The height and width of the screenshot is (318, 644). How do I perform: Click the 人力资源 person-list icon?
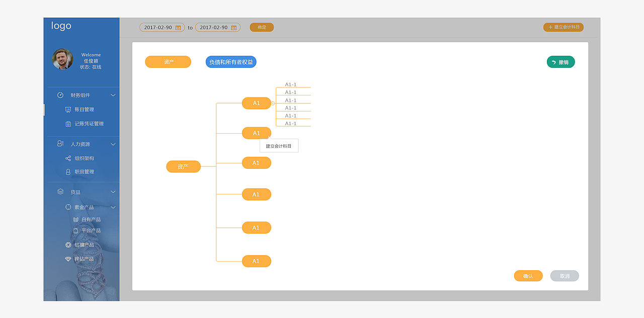coord(60,144)
